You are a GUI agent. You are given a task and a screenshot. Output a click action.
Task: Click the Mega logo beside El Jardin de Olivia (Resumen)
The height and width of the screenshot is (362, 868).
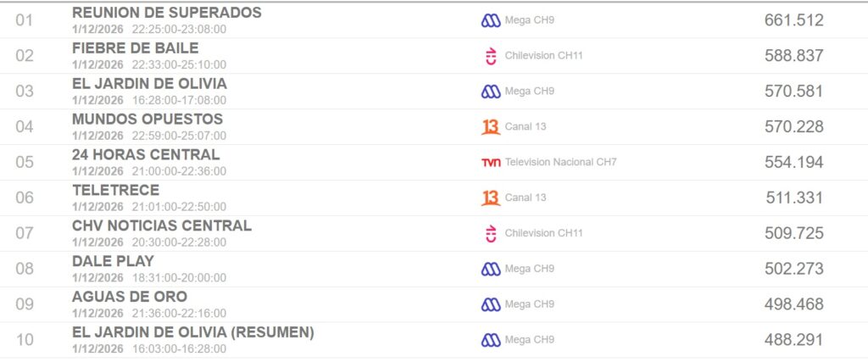491,340
